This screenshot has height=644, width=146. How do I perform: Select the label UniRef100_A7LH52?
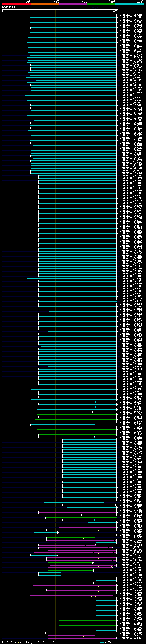131,414
